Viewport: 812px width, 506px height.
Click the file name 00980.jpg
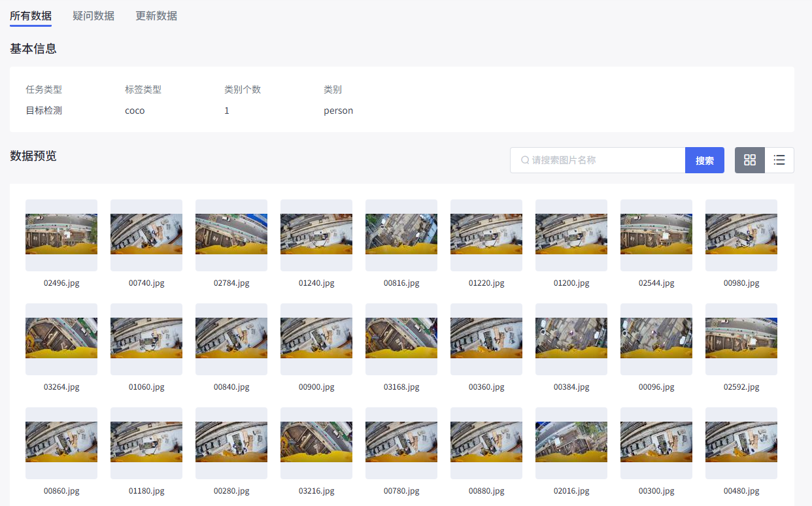click(x=741, y=283)
